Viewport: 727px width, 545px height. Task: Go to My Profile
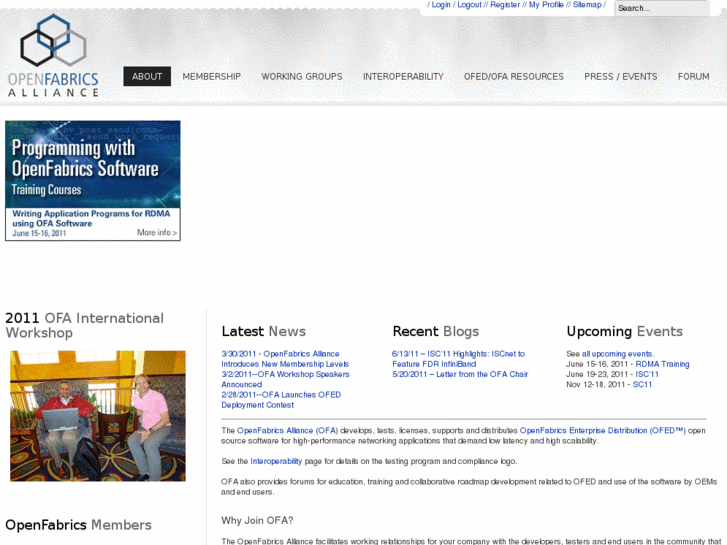tap(546, 5)
